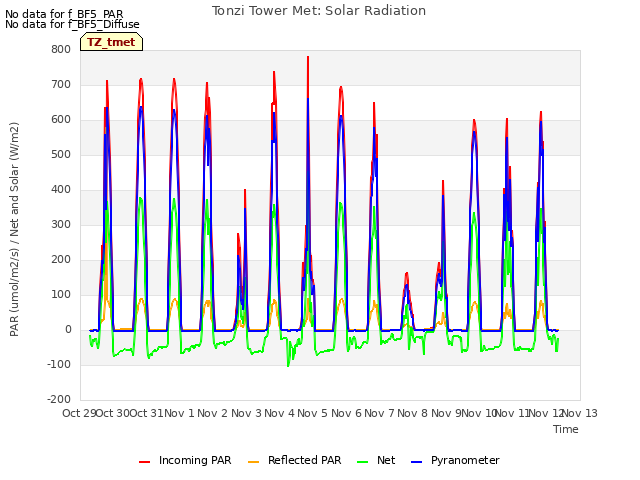The image size is (640, 480).
Task: Click the 100 y-axis tick label
Action: pyautogui.click(x=61, y=295)
